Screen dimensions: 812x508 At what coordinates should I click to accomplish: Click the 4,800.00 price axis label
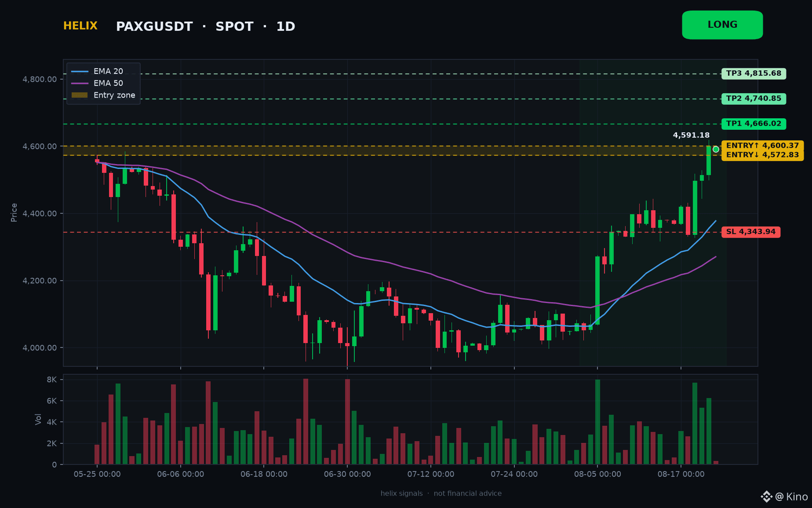(x=40, y=79)
